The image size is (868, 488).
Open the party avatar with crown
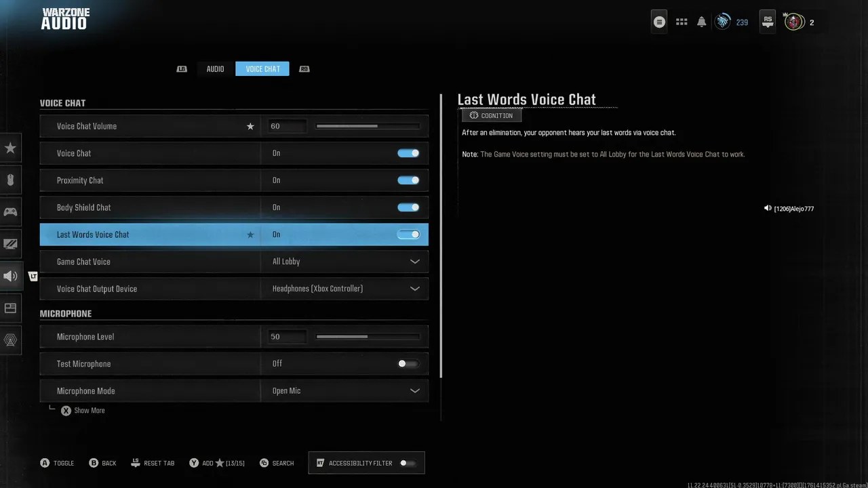click(x=793, y=22)
